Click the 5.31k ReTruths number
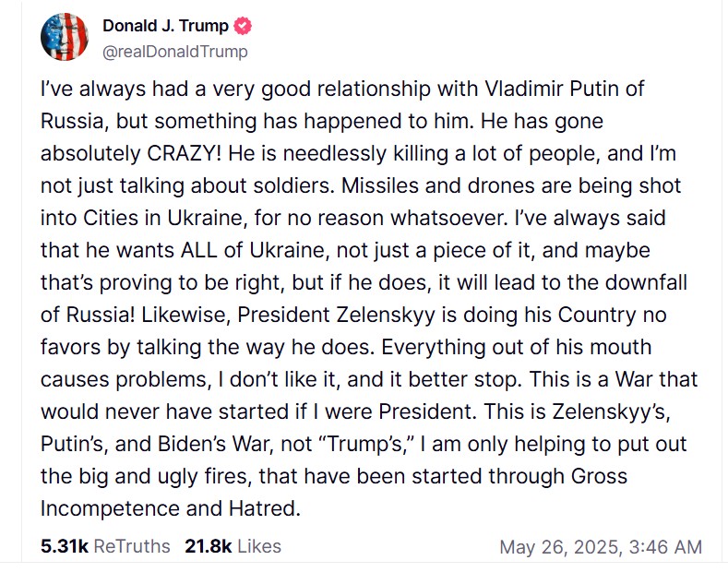The height and width of the screenshot is (584, 728). point(65,546)
